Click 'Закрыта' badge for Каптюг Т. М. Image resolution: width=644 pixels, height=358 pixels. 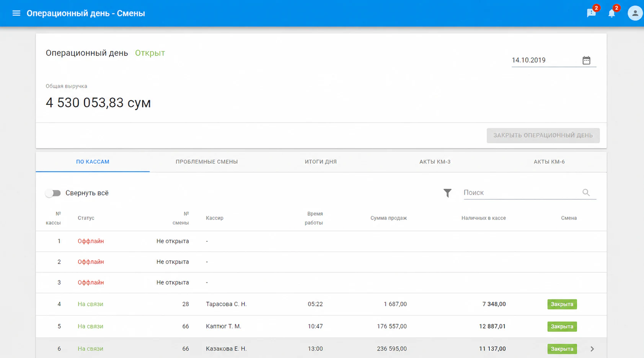[x=562, y=326]
